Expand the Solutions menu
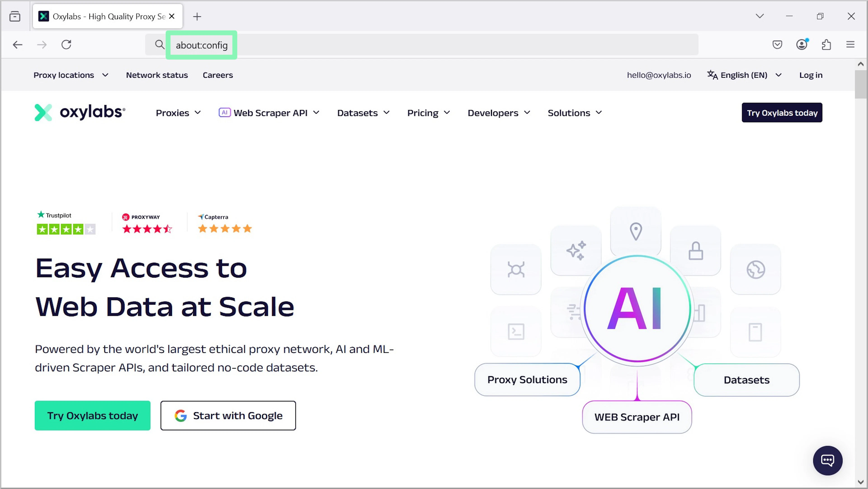The image size is (868, 489). pos(575,113)
